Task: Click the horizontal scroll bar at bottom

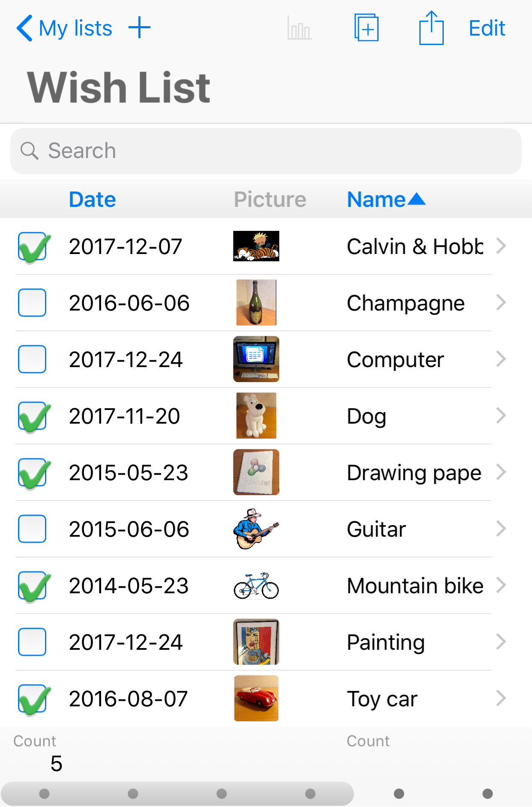Action: pyautogui.click(x=177, y=794)
